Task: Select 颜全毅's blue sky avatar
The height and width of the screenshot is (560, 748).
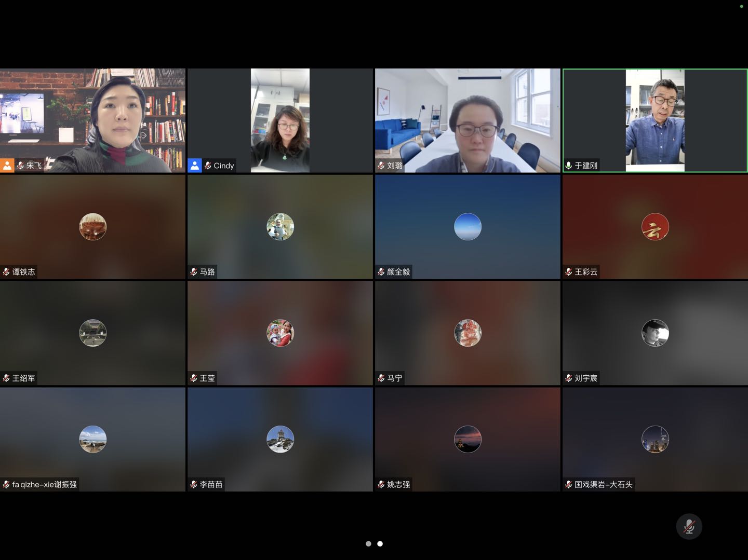Action: pyautogui.click(x=468, y=227)
